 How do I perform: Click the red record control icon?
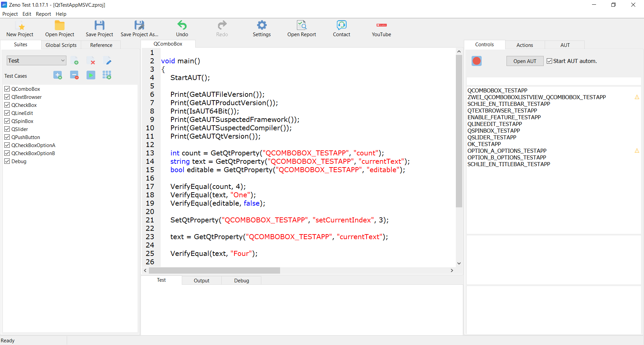(477, 61)
